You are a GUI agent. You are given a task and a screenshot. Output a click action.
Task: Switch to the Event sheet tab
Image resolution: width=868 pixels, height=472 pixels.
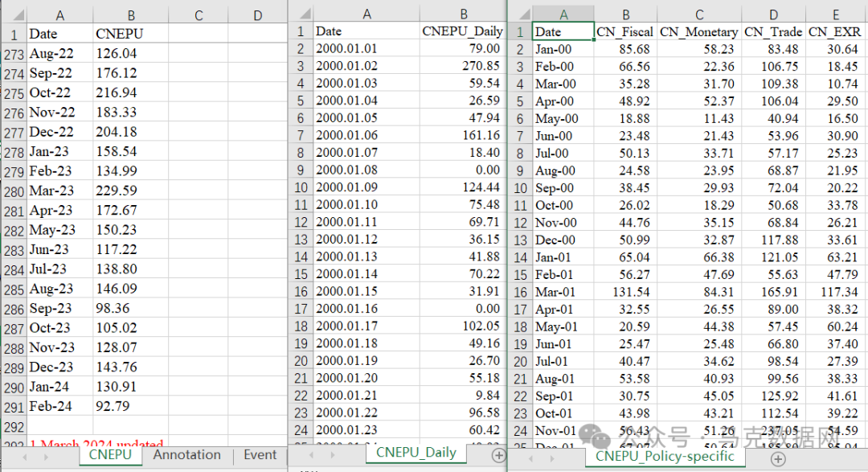pyautogui.click(x=260, y=455)
